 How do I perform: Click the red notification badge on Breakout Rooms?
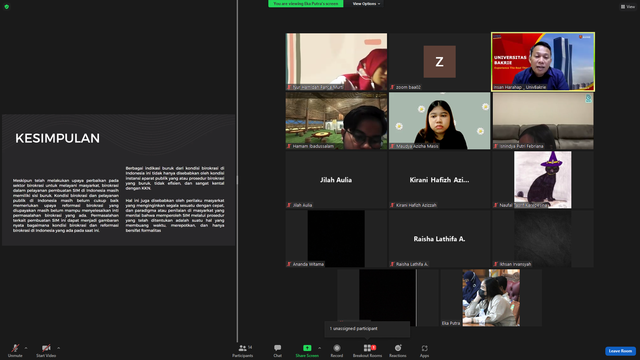pyautogui.click(x=373, y=347)
